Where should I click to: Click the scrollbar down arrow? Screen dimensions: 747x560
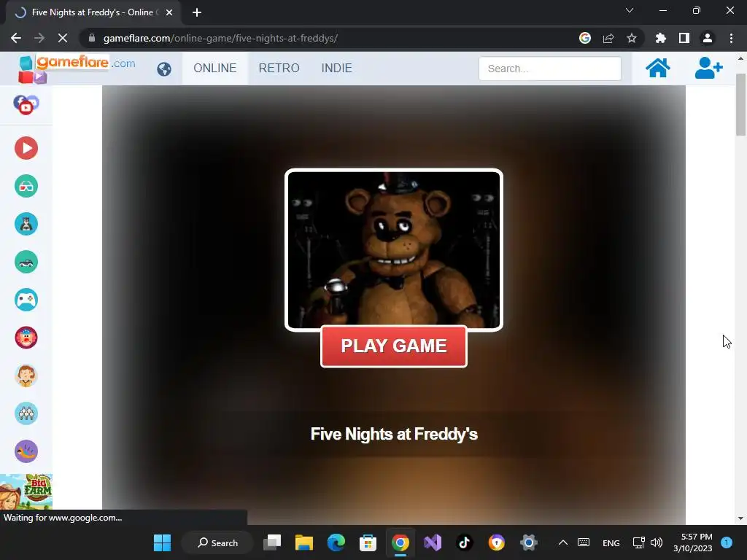[x=740, y=518]
